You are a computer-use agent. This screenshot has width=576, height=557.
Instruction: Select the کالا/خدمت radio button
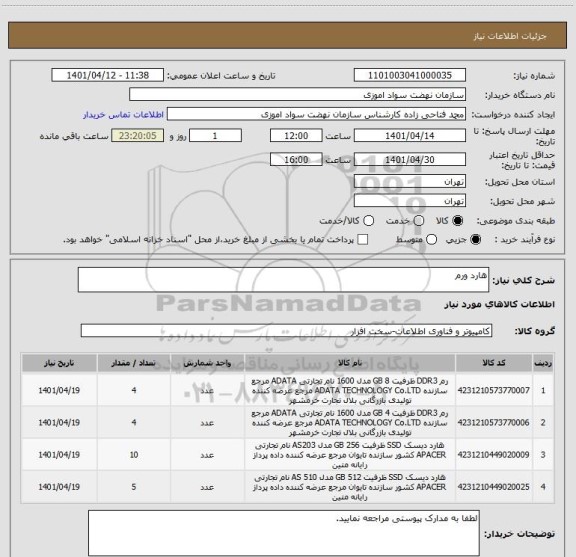368,221
